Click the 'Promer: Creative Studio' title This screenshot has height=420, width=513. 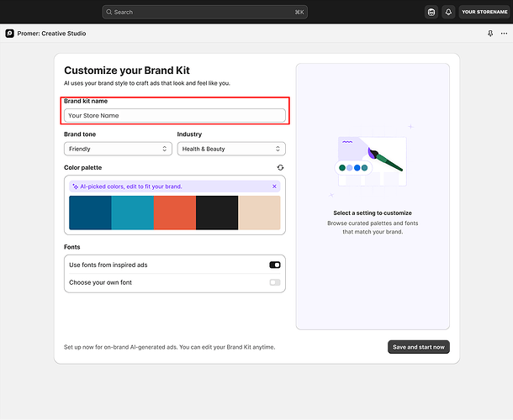click(x=51, y=34)
